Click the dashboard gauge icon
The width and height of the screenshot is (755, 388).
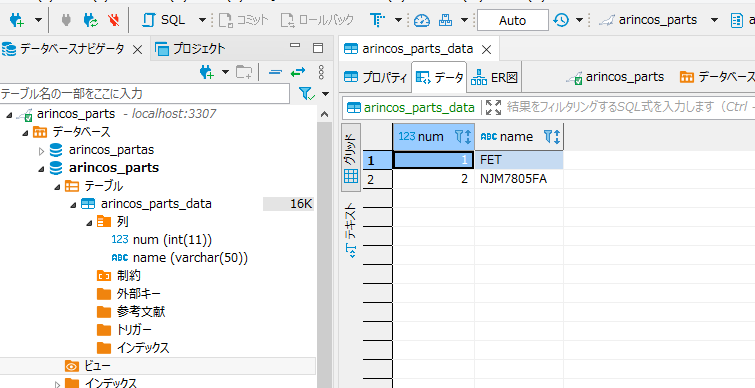point(421,20)
